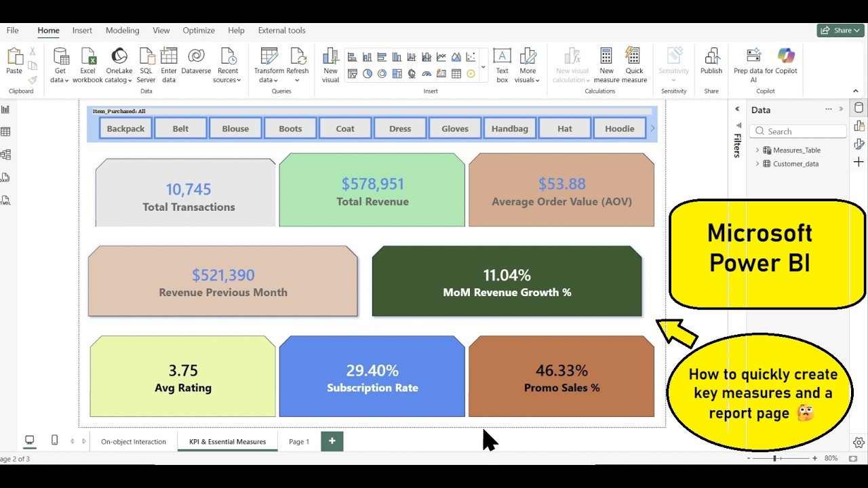Screen dimensions: 868x488
Task: Expand the Measures_Table tree node
Action: click(757, 150)
